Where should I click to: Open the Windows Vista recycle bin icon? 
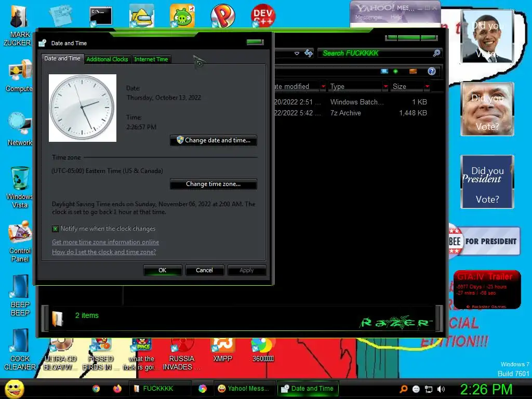[20, 187]
